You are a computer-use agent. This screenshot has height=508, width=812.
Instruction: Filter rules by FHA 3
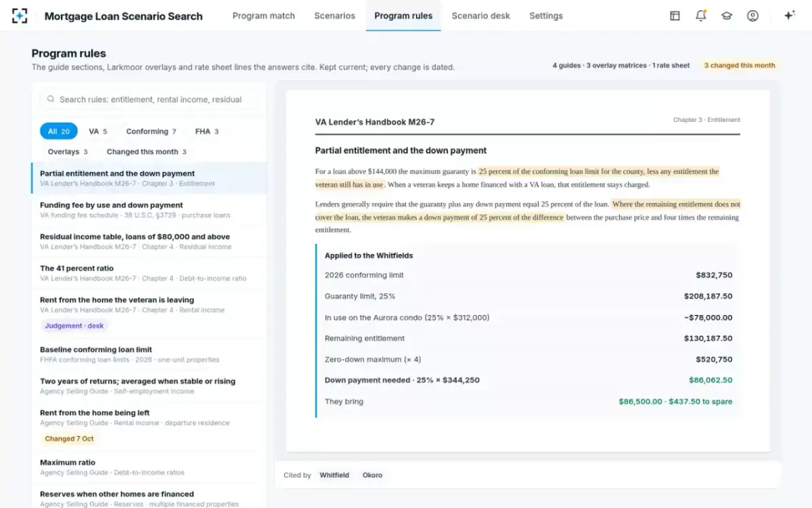click(207, 131)
